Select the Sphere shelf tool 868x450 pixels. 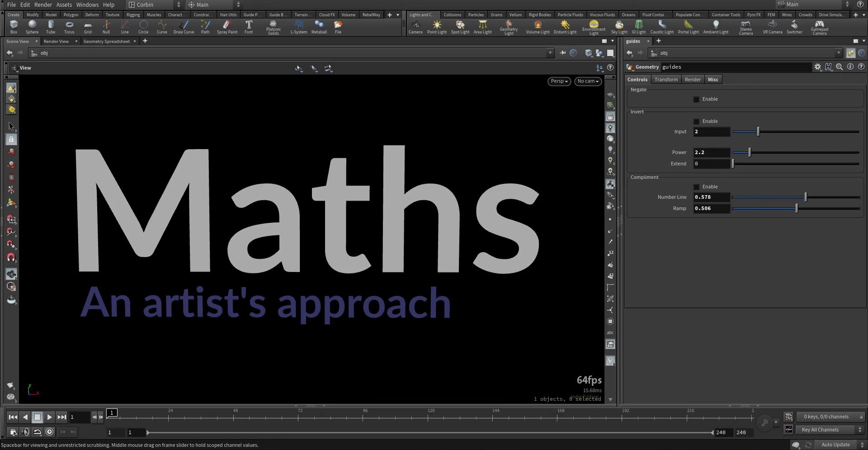pyautogui.click(x=32, y=27)
